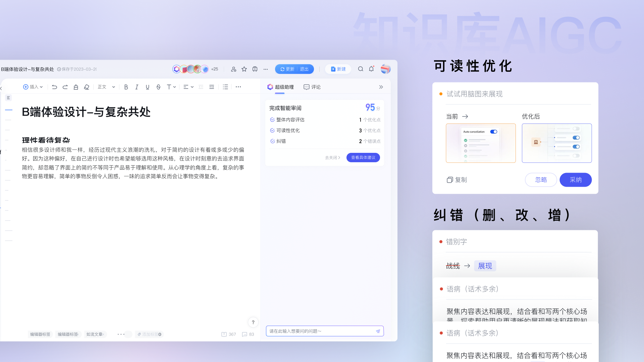The height and width of the screenshot is (362, 644).
Task: Star this document as favorite
Action: (244, 69)
